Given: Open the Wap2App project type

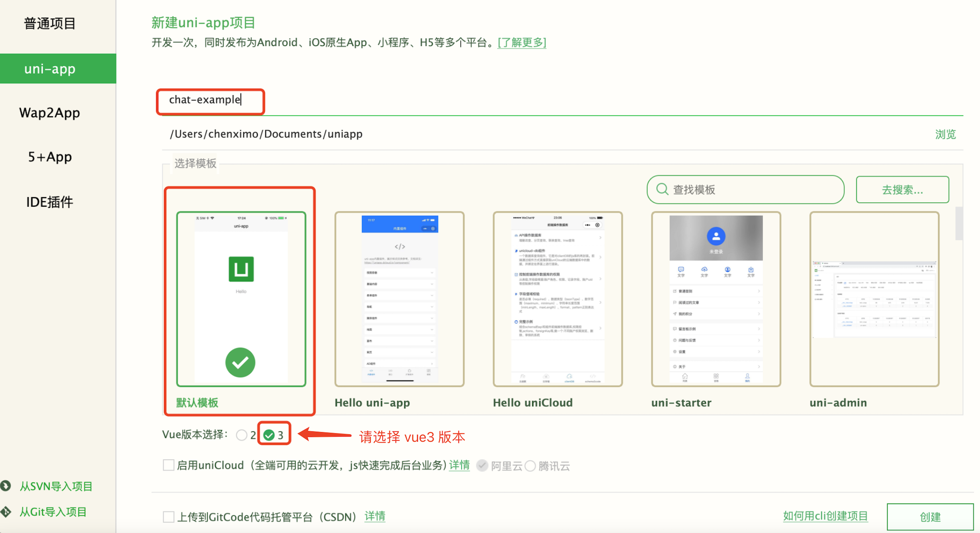Looking at the screenshot, I should click(50, 113).
